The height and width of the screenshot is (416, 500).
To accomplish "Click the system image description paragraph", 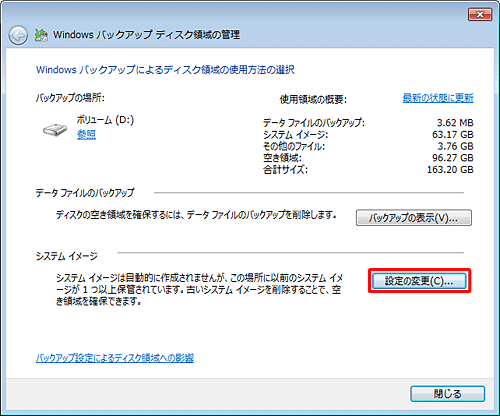I will click(x=199, y=290).
